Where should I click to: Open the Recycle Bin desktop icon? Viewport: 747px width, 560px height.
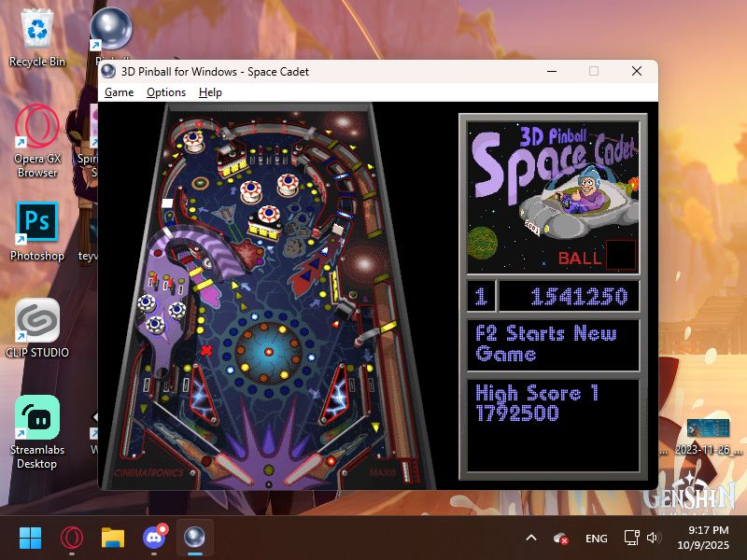37,39
